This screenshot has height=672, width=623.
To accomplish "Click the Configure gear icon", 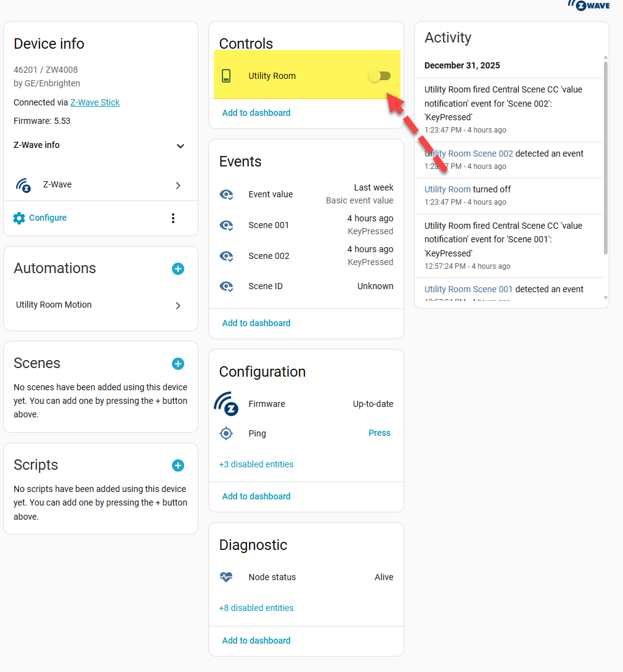I will point(19,218).
